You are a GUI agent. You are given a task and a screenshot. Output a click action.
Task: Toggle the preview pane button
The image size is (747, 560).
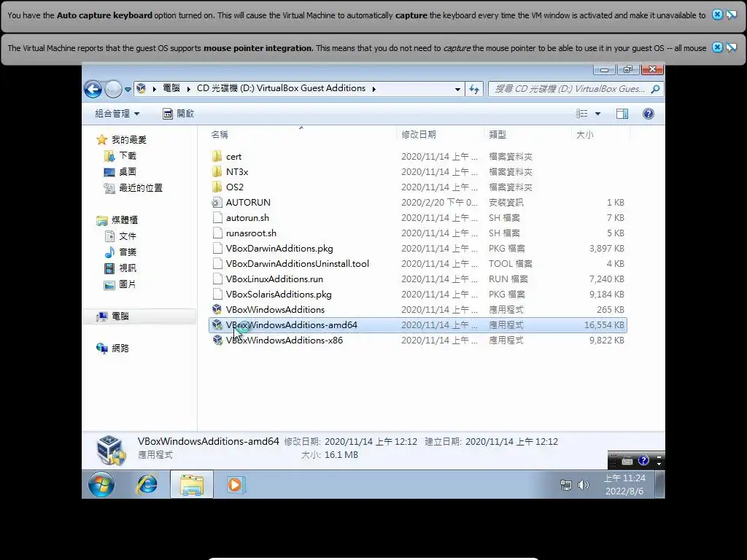pos(622,114)
